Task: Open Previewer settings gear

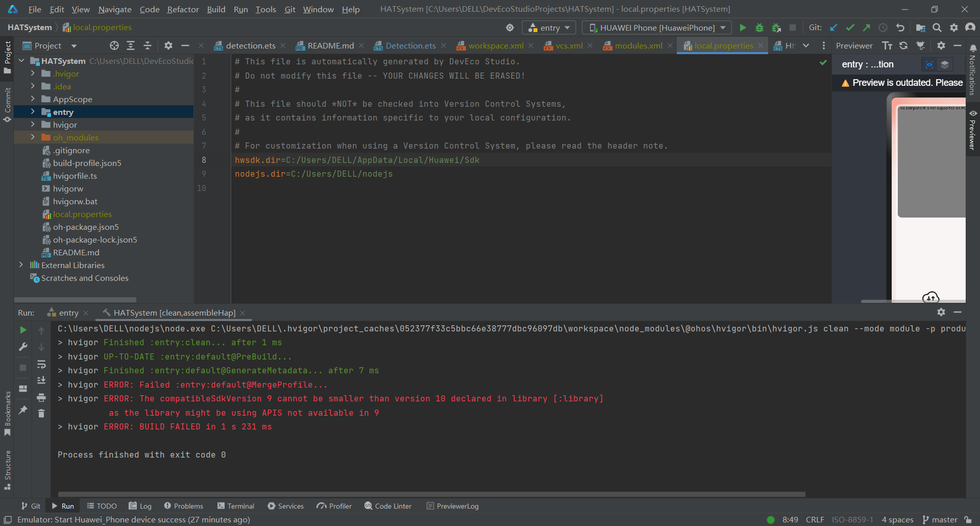Action: click(941, 45)
